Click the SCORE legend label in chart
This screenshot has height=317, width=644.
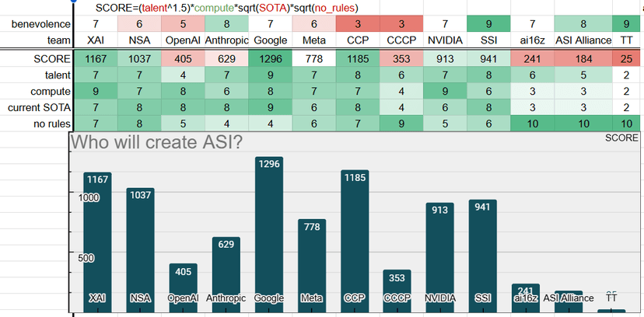click(621, 138)
